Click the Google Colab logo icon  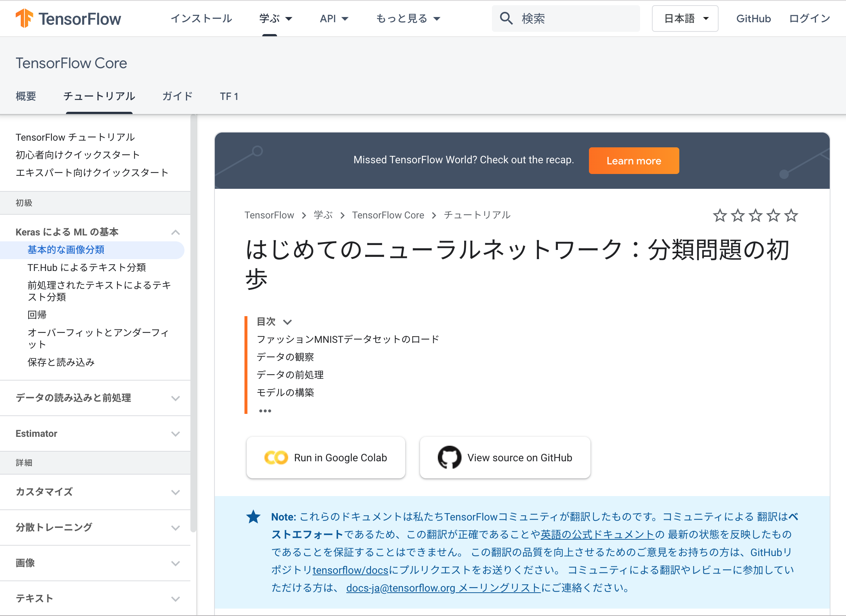pos(276,458)
